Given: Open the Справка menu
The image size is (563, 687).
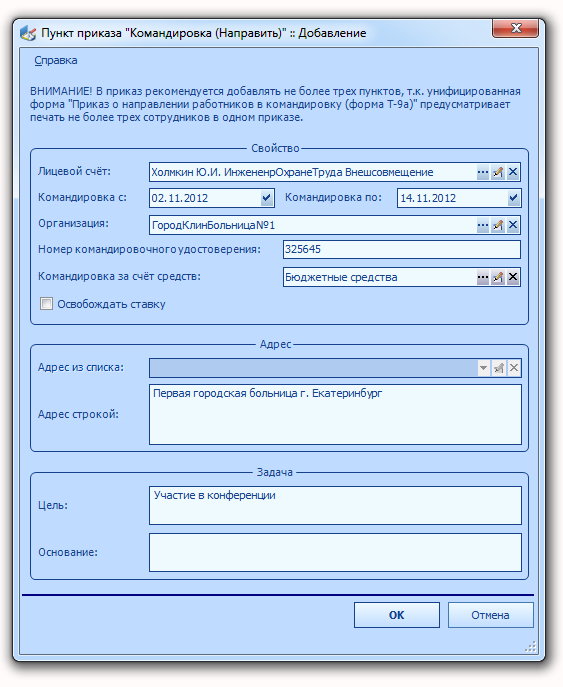Looking at the screenshot, I should coord(56,60).
